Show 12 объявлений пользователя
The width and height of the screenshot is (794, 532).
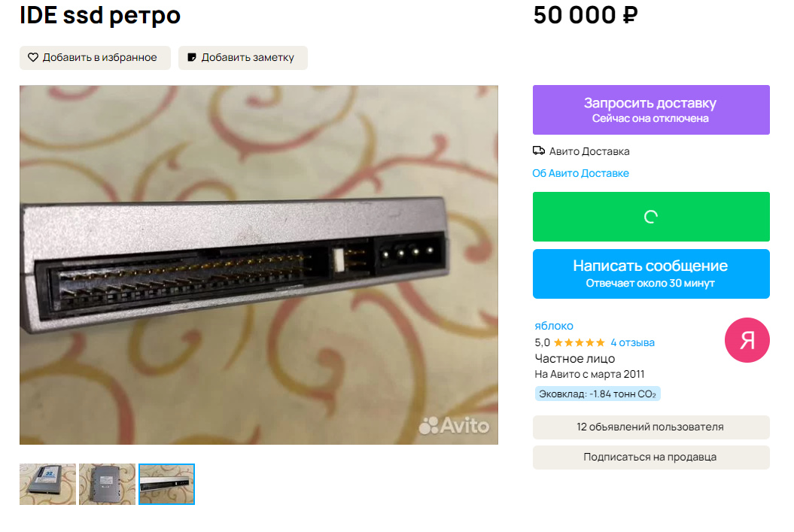click(651, 427)
